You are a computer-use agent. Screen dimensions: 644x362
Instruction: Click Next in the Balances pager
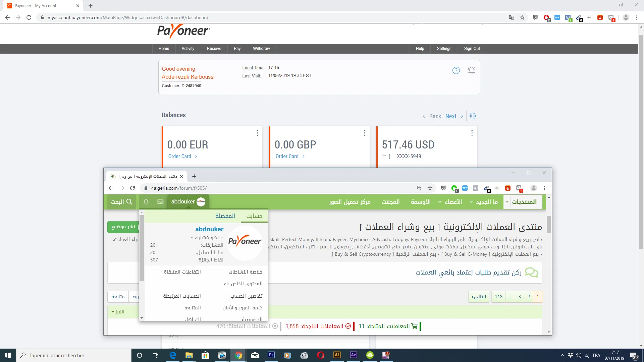click(x=451, y=116)
